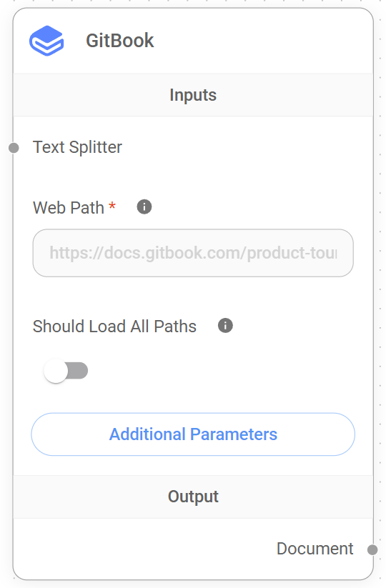Click the Web Path field label
Viewport: 386px width, 588px height.
click(x=69, y=207)
